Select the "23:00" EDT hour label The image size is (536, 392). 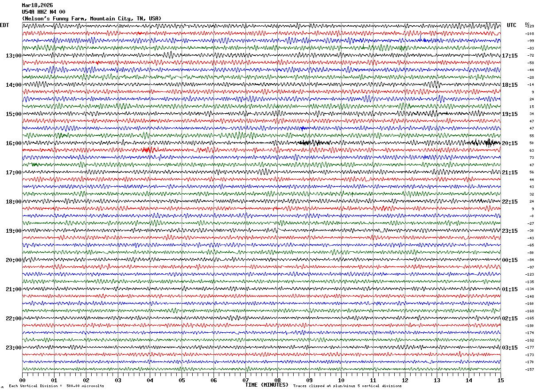click(x=14, y=348)
